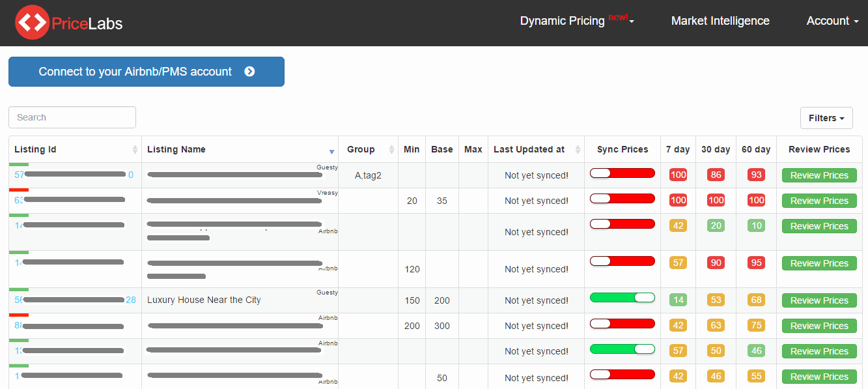Toggle sync off for Luxury House listing
Image resolution: width=868 pixels, height=389 pixels.
tap(623, 297)
